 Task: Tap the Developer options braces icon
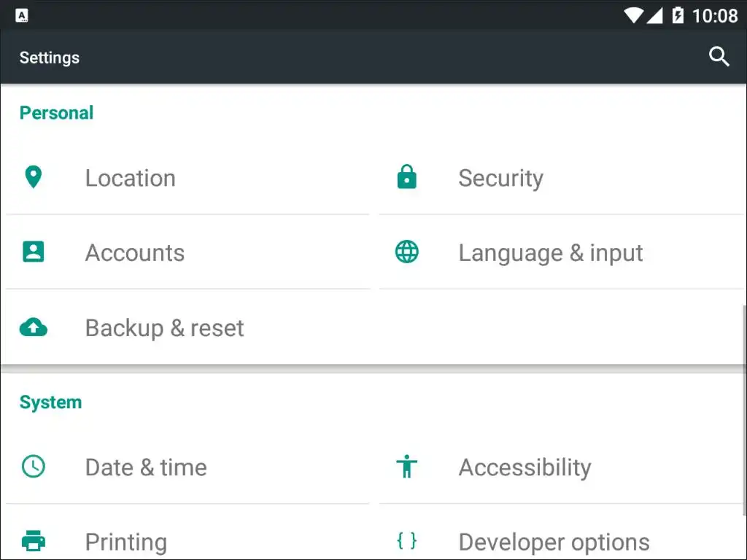407,540
